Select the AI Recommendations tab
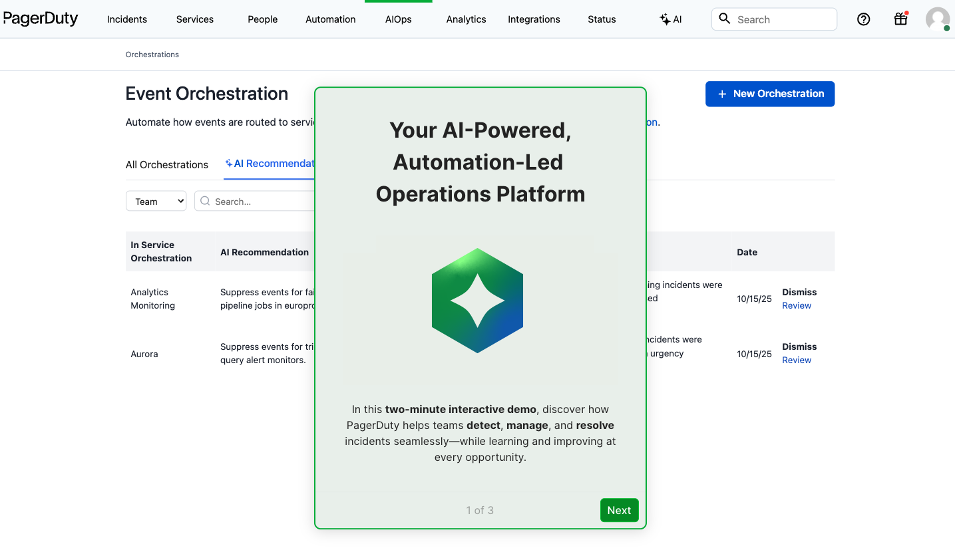The image size is (955, 560). (270, 164)
